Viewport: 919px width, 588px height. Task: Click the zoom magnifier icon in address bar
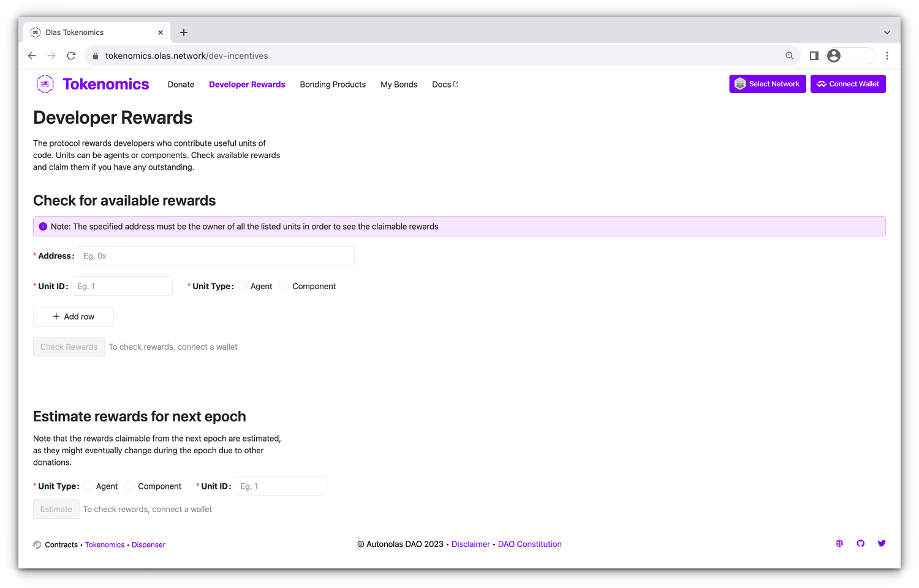coord(789,56)
